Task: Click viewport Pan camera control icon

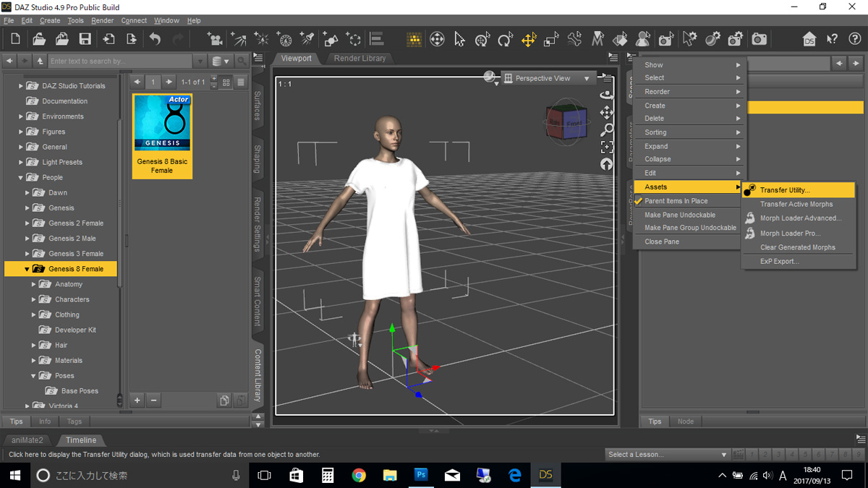Action: click(606, 112)
